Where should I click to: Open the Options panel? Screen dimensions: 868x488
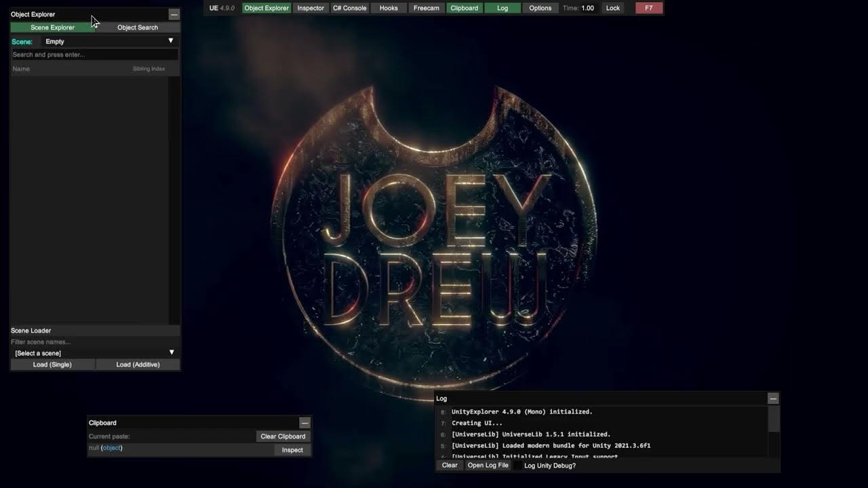pos(540,8)
